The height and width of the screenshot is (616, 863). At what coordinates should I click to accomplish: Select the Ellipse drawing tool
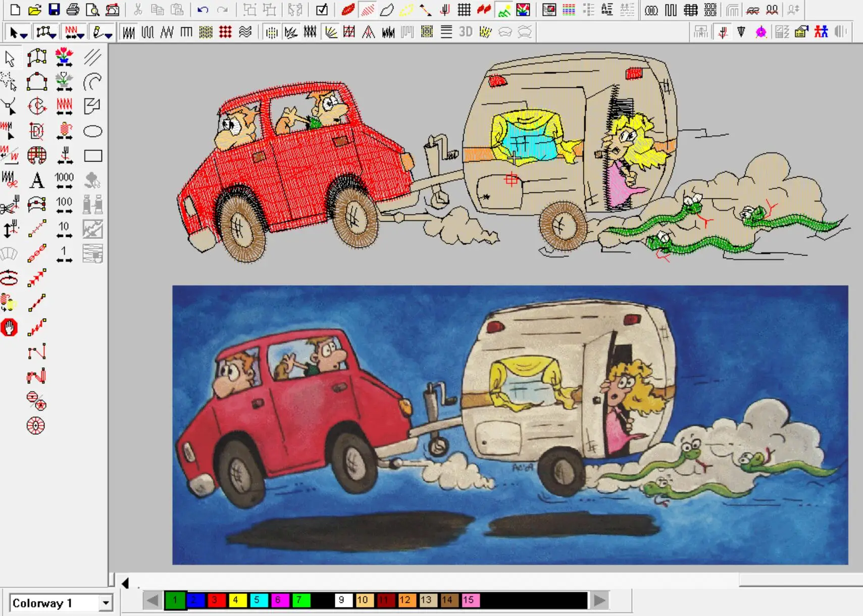coord(93,132)
